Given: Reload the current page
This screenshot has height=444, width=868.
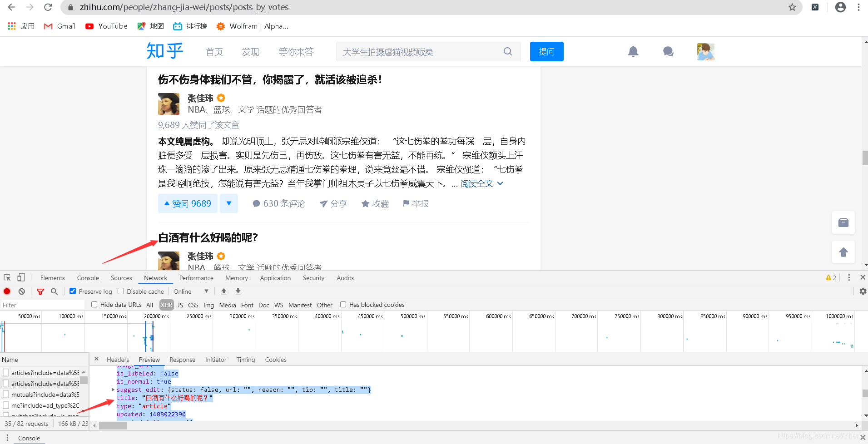Looking at the screenshot, I should tap(48, 7).
